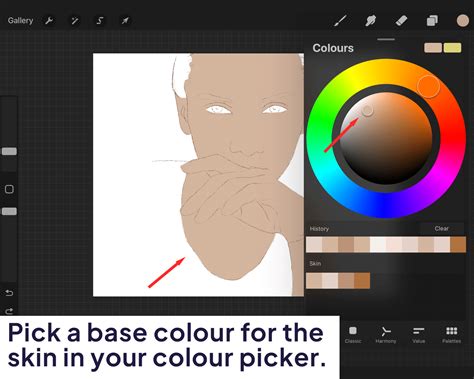Switch to the Palettes tab
Image resolution: width=474 pixels, height=379 pixels.
click(451, 335)
